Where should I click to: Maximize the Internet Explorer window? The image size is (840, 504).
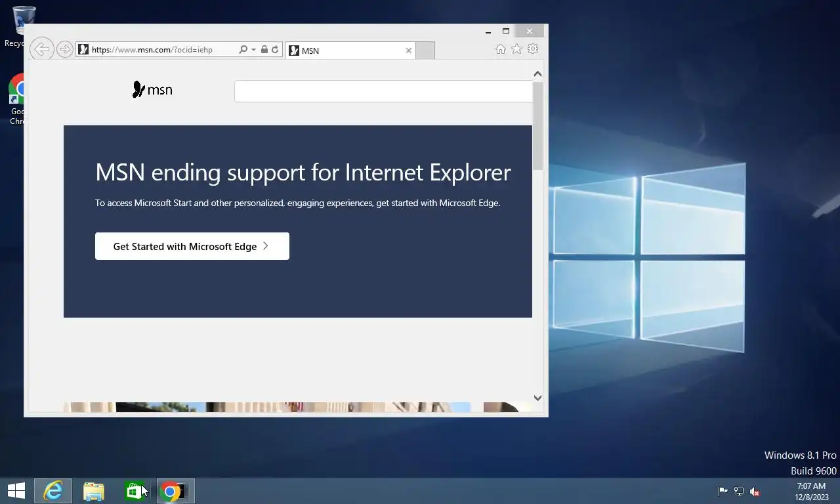(506, 31)
